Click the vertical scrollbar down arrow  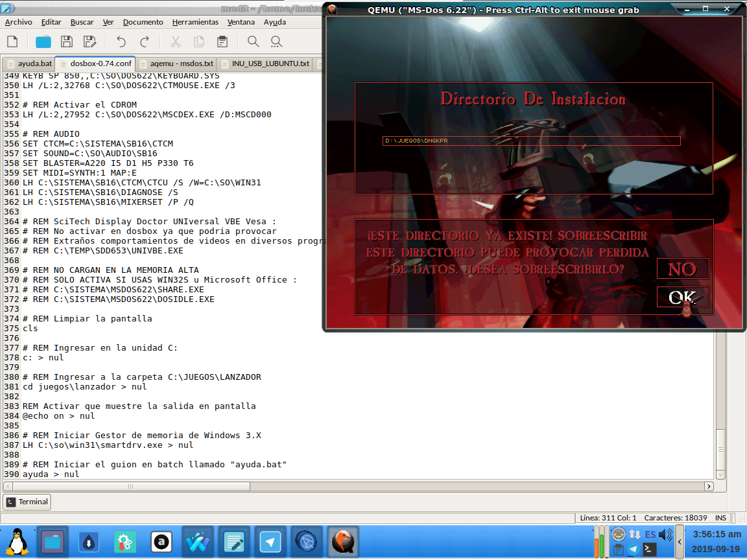720,474
